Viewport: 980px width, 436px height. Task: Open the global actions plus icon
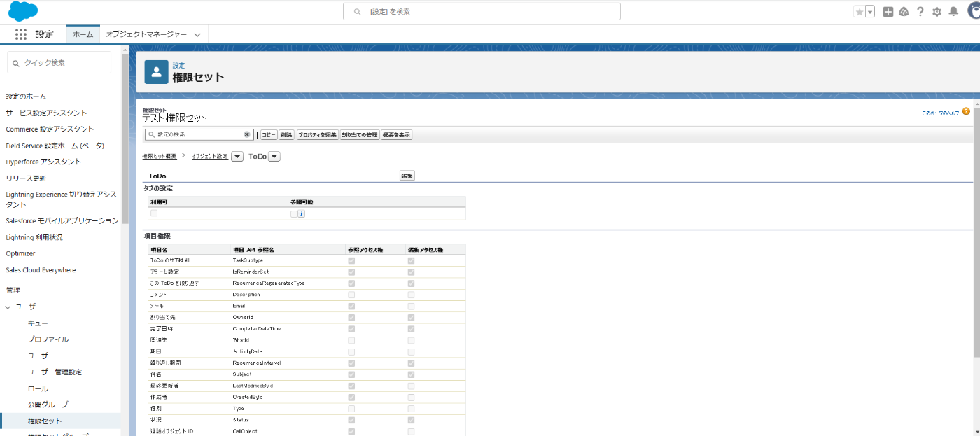[x=888, y=12]
